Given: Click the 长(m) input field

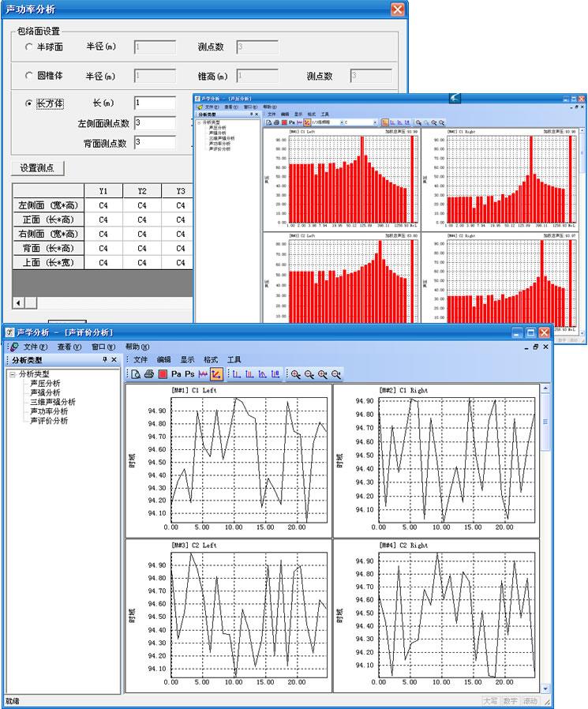Looking at the screenshot, I should 155,103.
